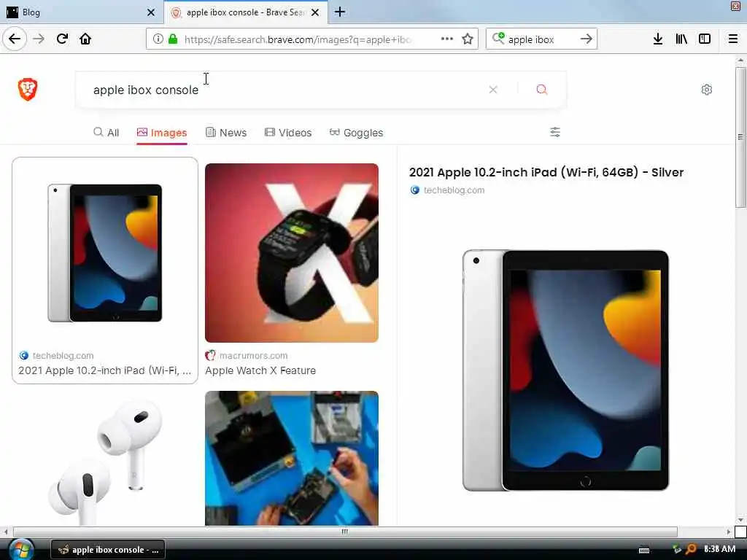Open the AirPods Pro image result
The height and width of the screenshot is (560, 747).
tap(105, 458)
